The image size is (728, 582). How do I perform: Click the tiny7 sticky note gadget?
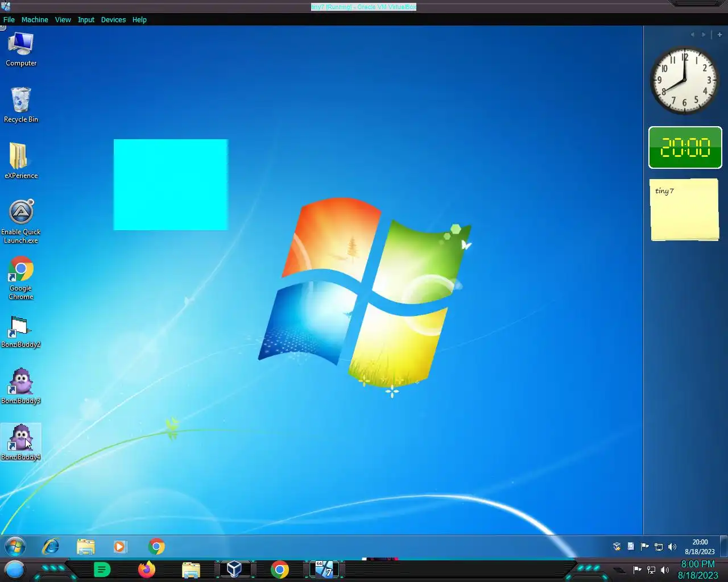[685, 210]
